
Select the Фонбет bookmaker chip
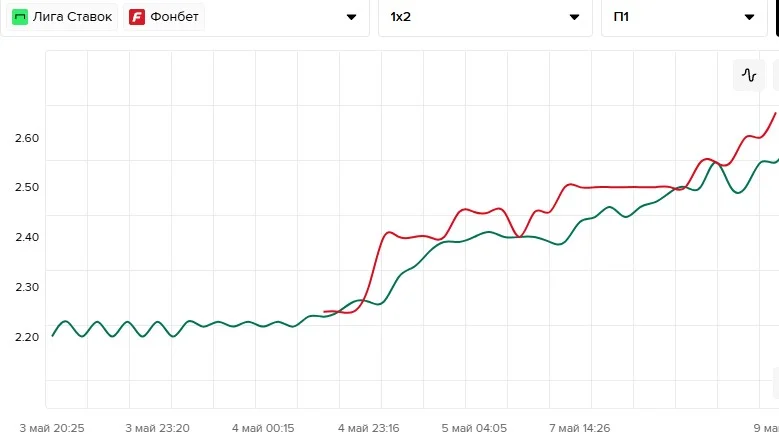[163, 17]
